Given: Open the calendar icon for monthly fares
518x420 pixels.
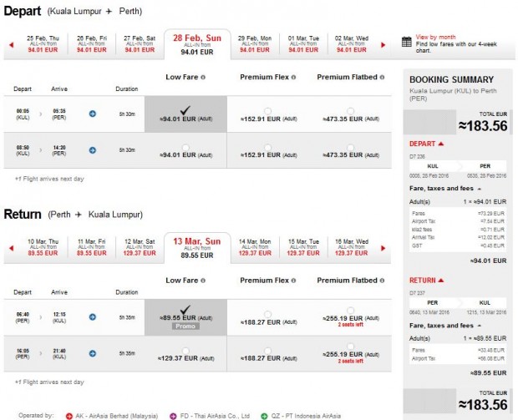Looking at the screenshot, I should pos(406,42).
